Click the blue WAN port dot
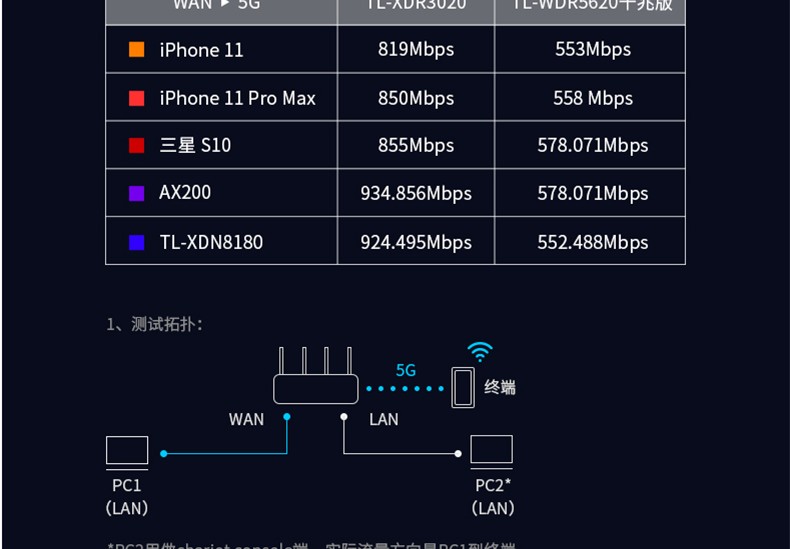Viewport: 790px width, 549px height. click(x=287, y=417)
